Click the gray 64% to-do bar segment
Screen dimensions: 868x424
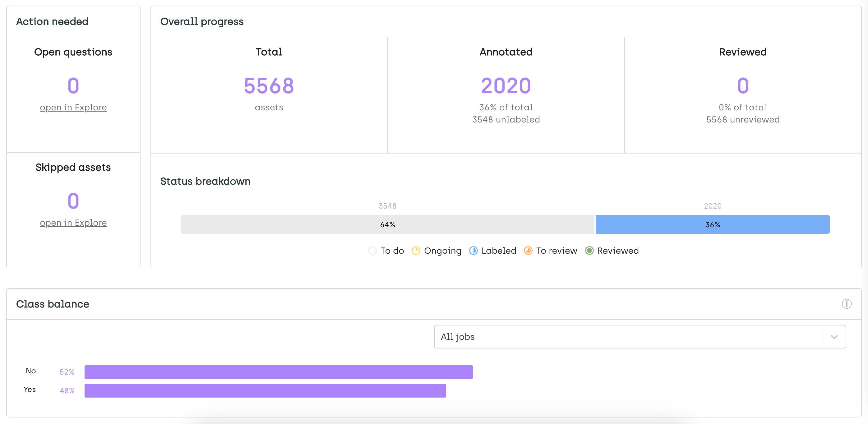coord(387,224)
